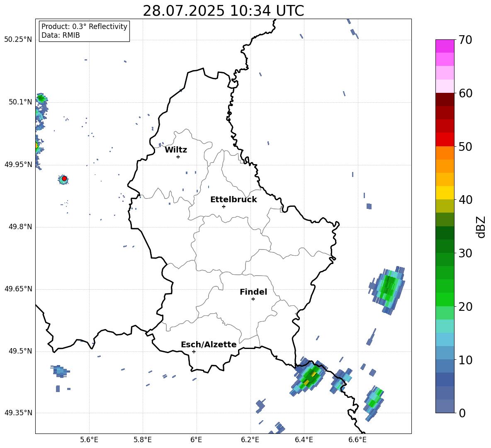Pick the bright red swatch just above 50 dBZ
491x448 pixels.
tap(445, 140)
